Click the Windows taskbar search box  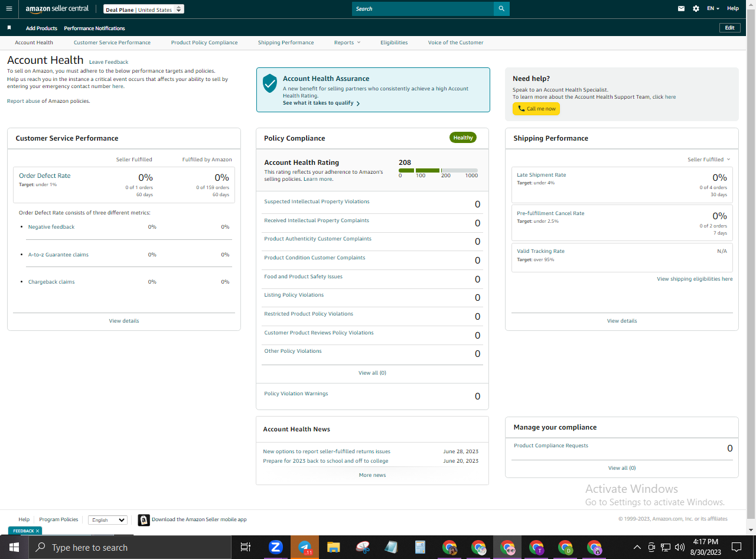click(x=129, y=547)
